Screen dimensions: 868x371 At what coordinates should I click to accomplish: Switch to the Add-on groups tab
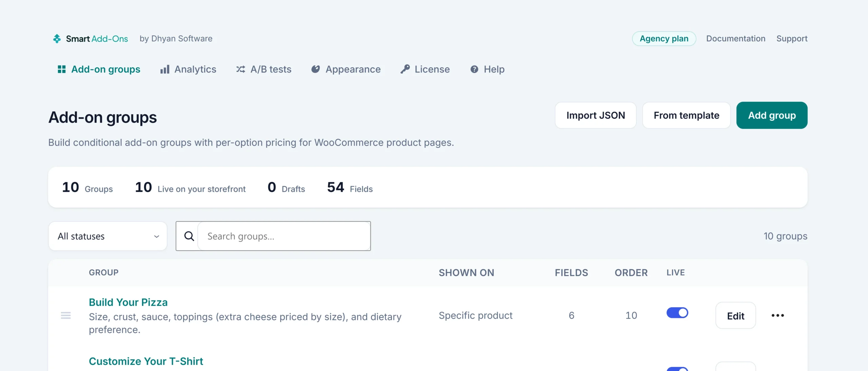pos(99,69)
